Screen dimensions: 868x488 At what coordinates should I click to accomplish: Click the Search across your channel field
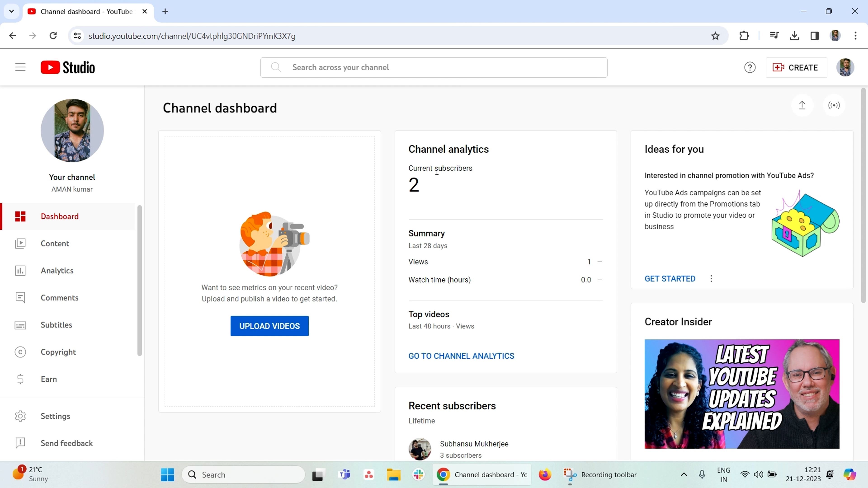click(434, 67)
